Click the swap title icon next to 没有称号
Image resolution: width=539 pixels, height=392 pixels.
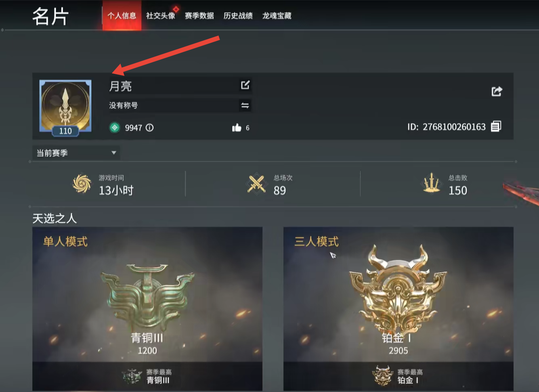245,105
